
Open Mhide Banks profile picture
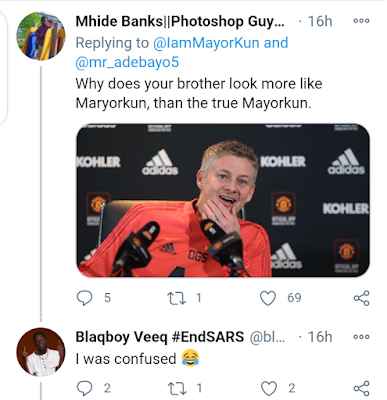(41, 36)
